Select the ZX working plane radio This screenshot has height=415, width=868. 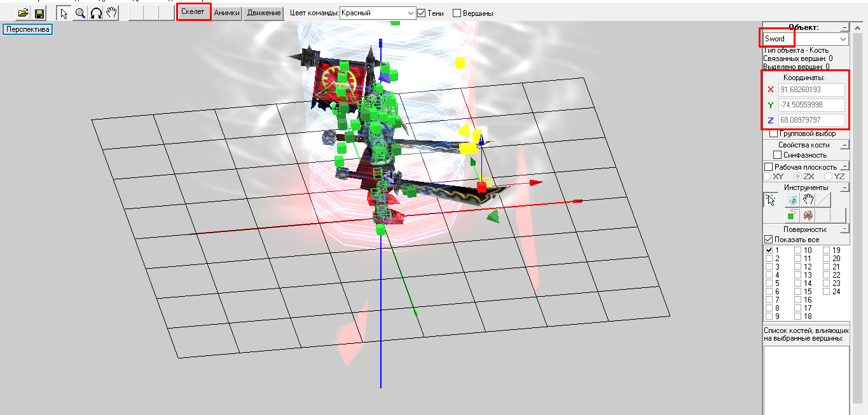click(x=797, y=176)
